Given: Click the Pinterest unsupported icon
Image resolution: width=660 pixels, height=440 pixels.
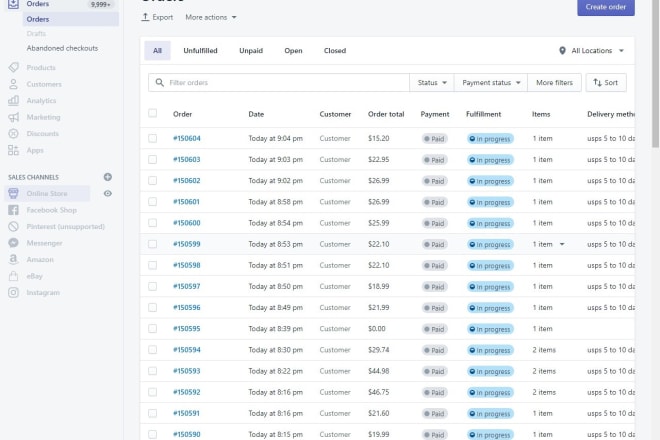Looking at the screenshot, I should [x=13, y=227].
